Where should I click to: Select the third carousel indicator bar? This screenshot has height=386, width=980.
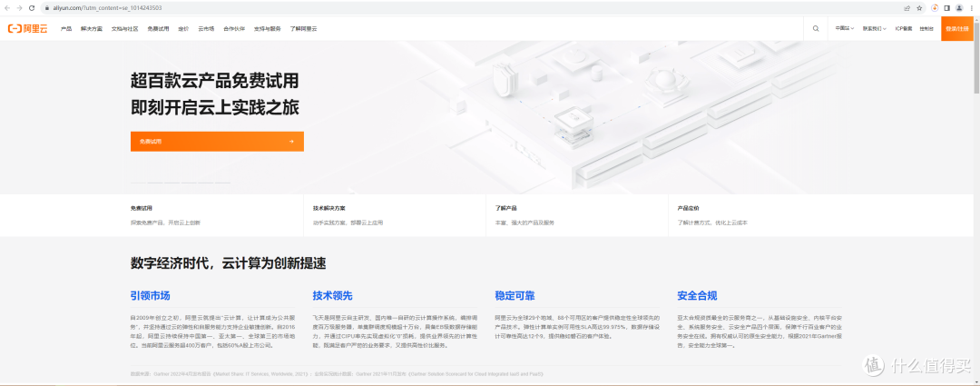click(x=171, y=183)
